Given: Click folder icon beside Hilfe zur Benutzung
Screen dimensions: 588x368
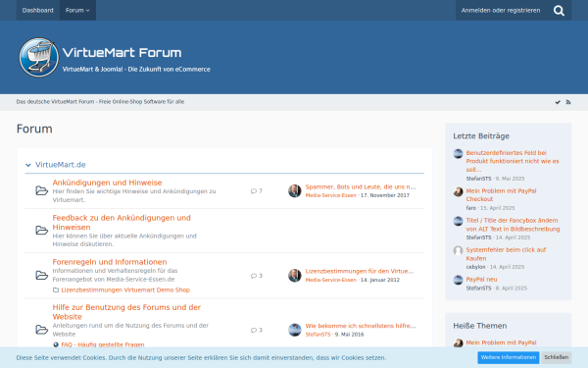Looking at the screenshot, I should point(41,330).
